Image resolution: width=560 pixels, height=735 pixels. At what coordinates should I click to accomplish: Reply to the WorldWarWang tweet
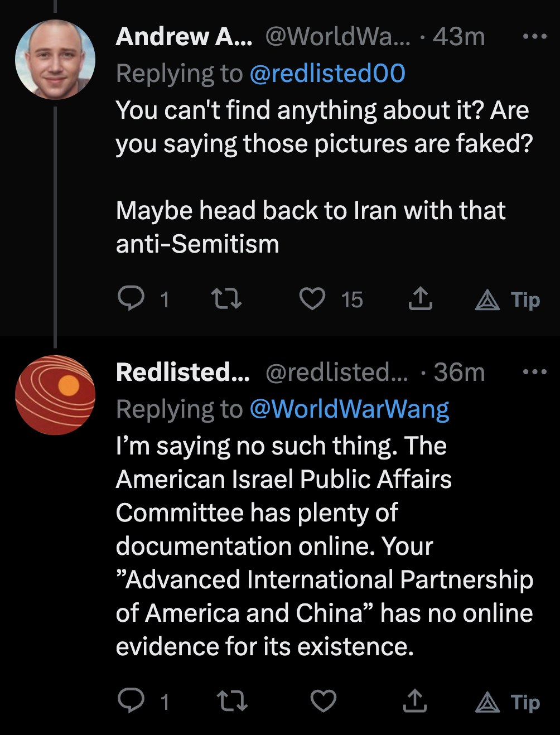point(132,299)
